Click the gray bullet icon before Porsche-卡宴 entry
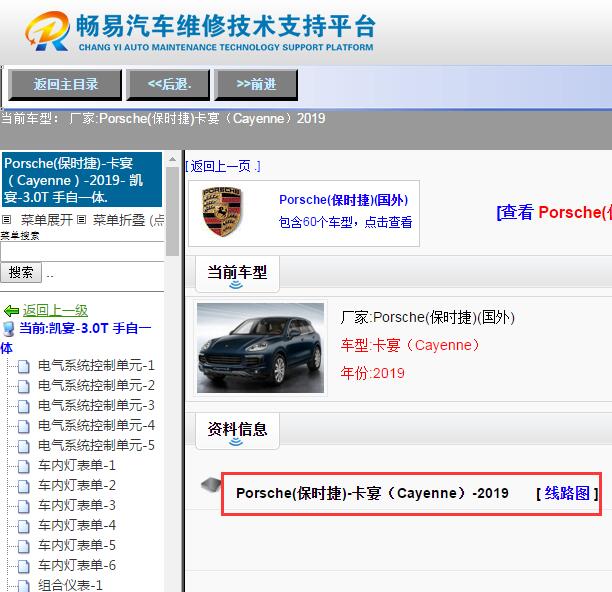Image resolution: width=612 pixels, height=592 pixels. pyautogui.click(x=211, y=485)
